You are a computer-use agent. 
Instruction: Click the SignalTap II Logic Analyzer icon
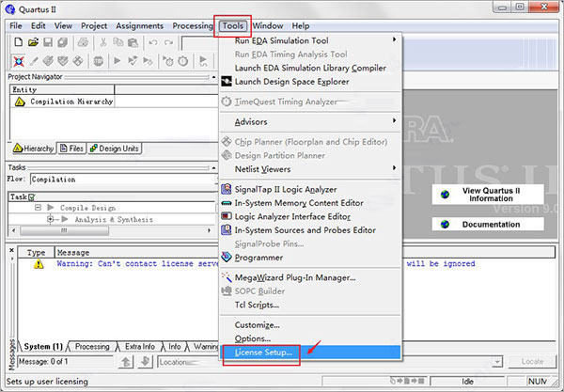[x=227, y=189]
